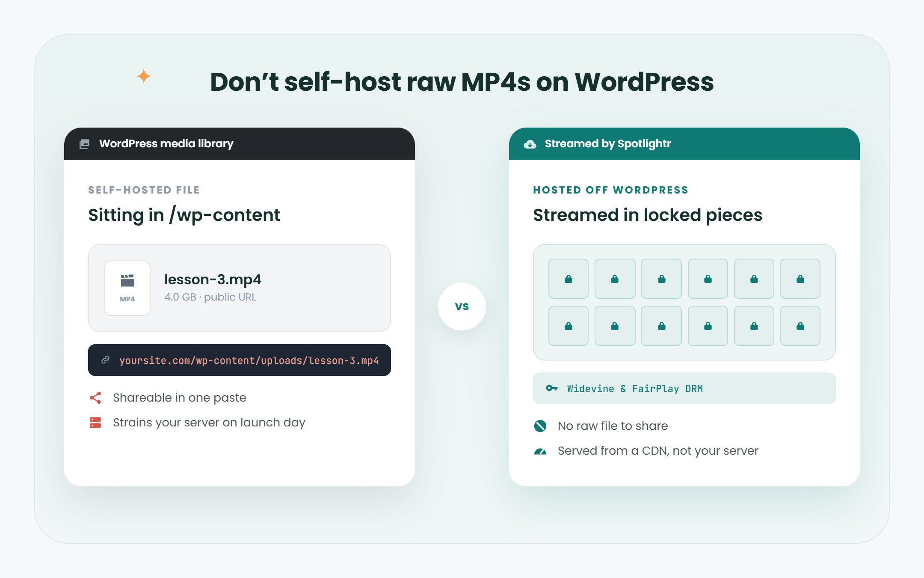Click Strains your server on launch day
This screenshot has width=924, height=578.
click(209, 423)
